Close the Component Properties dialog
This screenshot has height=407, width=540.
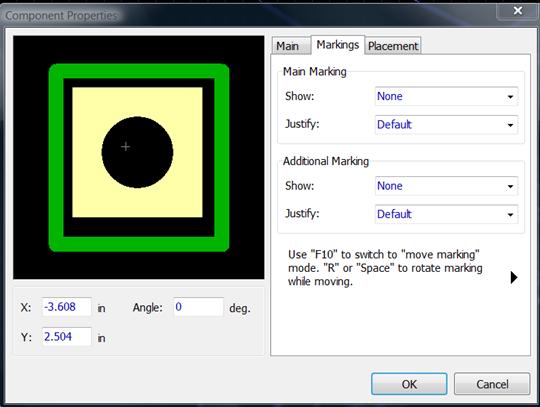pos(517,11)
